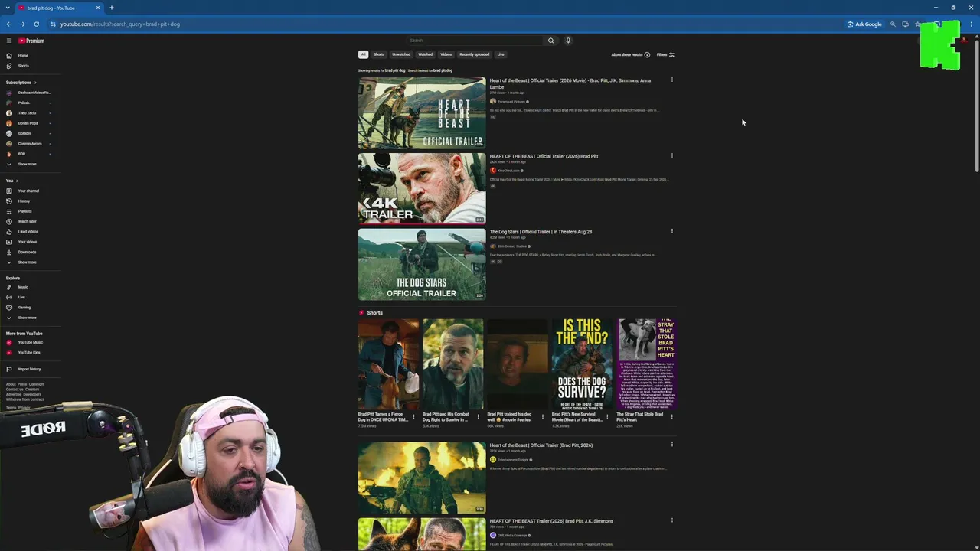Open Your videos in sidebar
The height and width of the screenshot is (551, 980).
(x=29, y=242)
